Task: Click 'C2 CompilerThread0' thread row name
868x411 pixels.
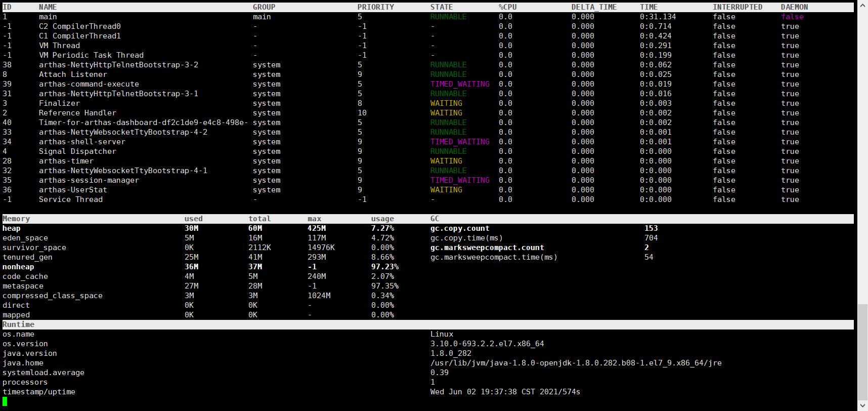Action: 80,26
